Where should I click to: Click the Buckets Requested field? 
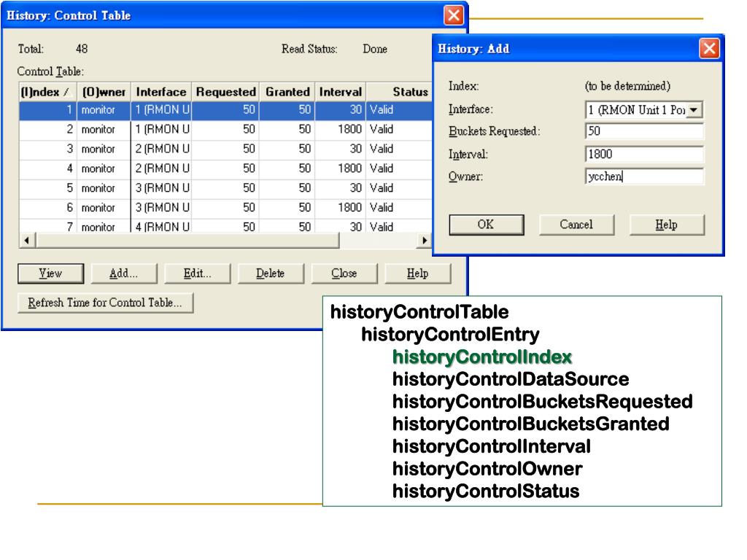[644, 131]
